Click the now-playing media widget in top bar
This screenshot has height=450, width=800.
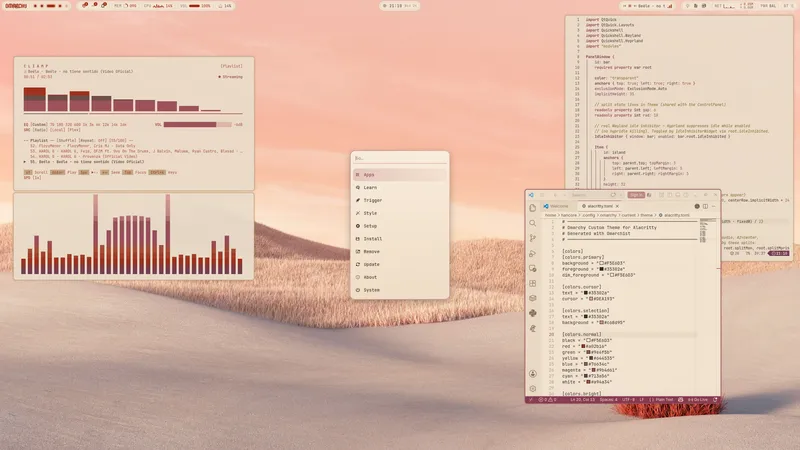(x=646, y=6)
